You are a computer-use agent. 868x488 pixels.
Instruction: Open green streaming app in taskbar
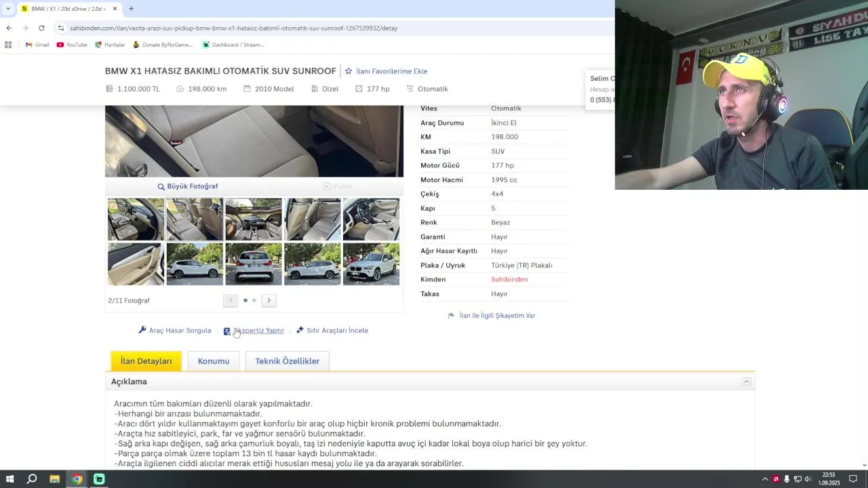coord(99,479)
